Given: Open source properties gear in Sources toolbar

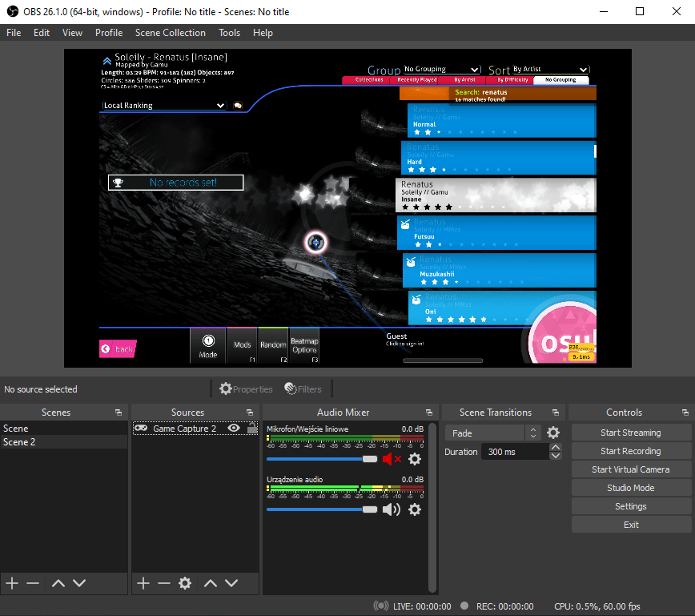Looking at the screenshot, I should (x=185, y=583).
